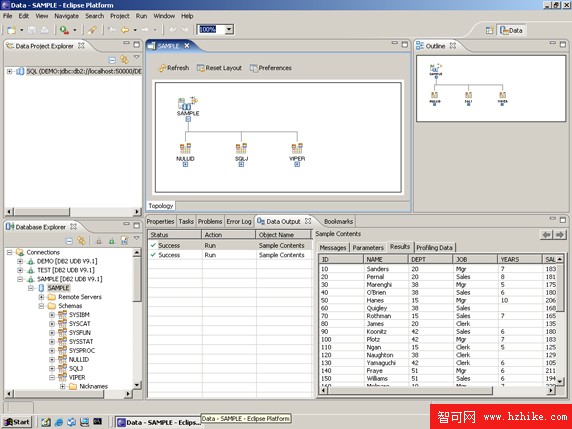This screenshot has width=572, height=429.
Task: Collapse the Connections tree node
Action: coord(10,252)
